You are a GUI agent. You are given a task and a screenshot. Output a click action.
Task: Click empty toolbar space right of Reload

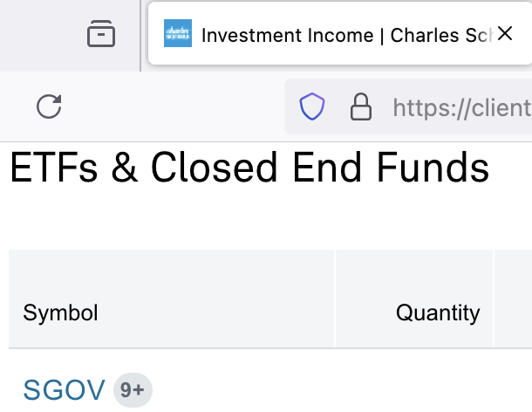click(x=174, y=107)
